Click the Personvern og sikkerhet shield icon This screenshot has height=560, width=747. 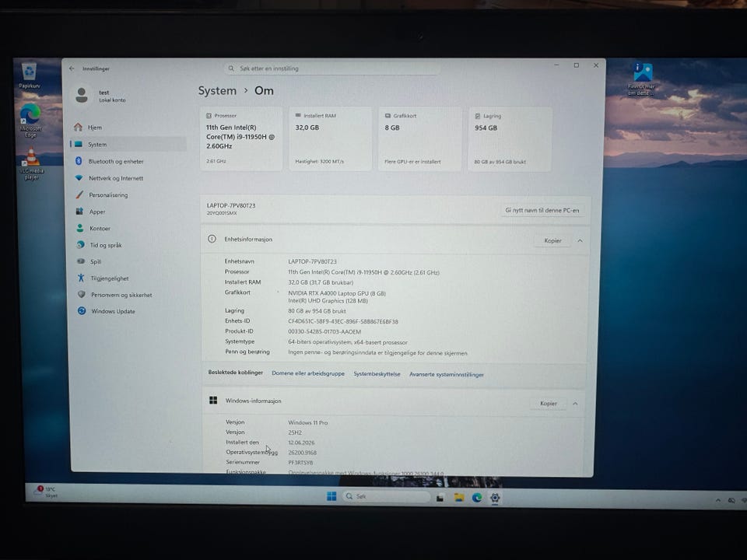tap(82, 294)
